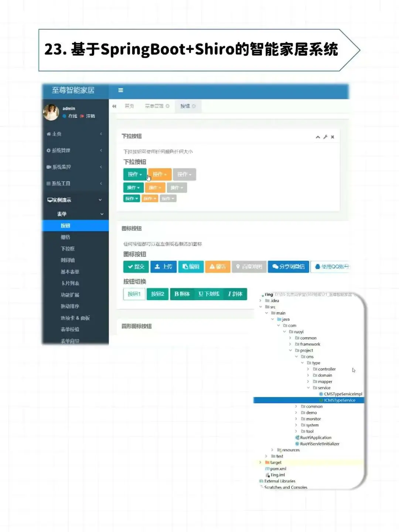Open the panel settings wrench icon

pos(325,136)
